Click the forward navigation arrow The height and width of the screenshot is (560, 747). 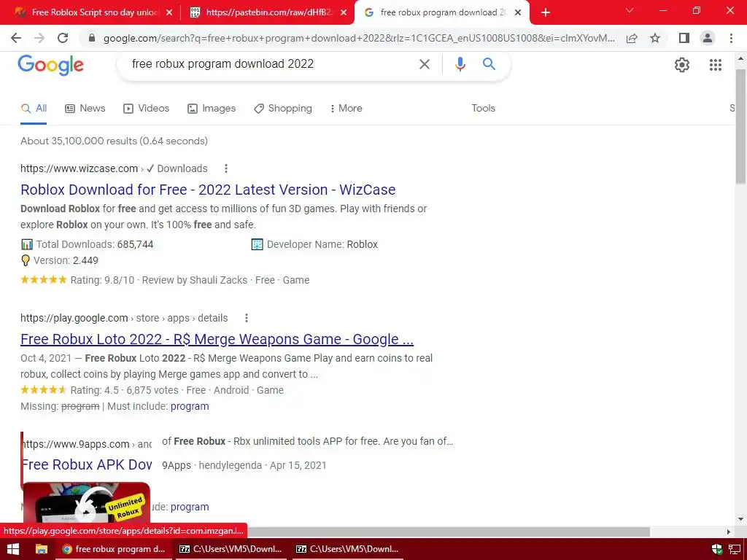click(39, 38)
